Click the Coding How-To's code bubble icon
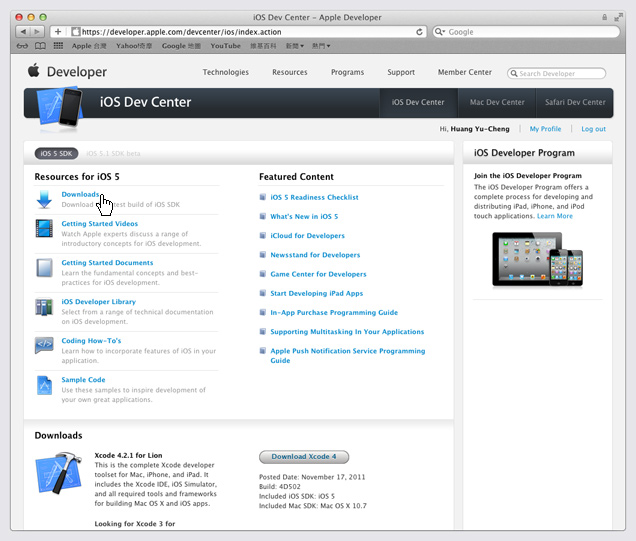The width and height of the screenshot is (636, 541). pyautogui.click(x=44, y=345)
